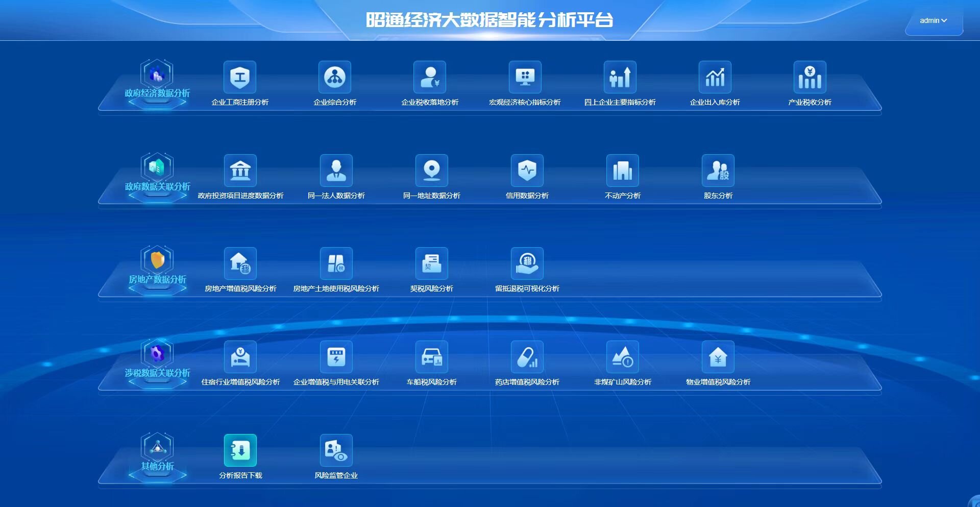Open the 车船税风险分析 car icon

pyautogui.click(x=432, y=357)
